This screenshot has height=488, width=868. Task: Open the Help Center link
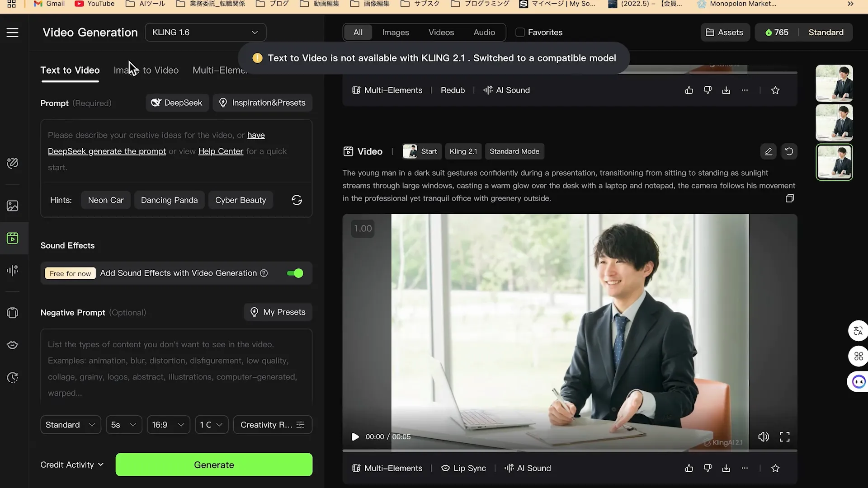pos(221,151)
